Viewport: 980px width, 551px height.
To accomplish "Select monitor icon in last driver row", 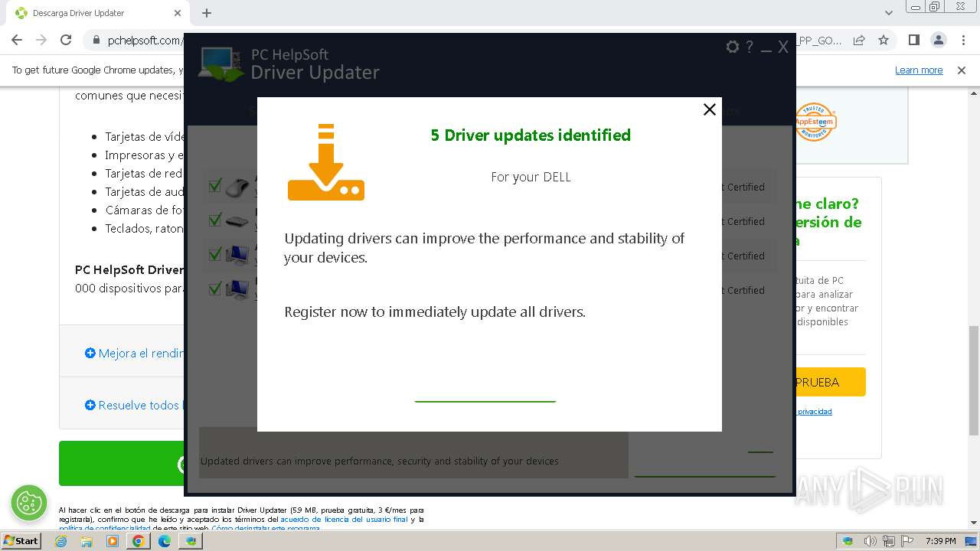I will (238, 290).
